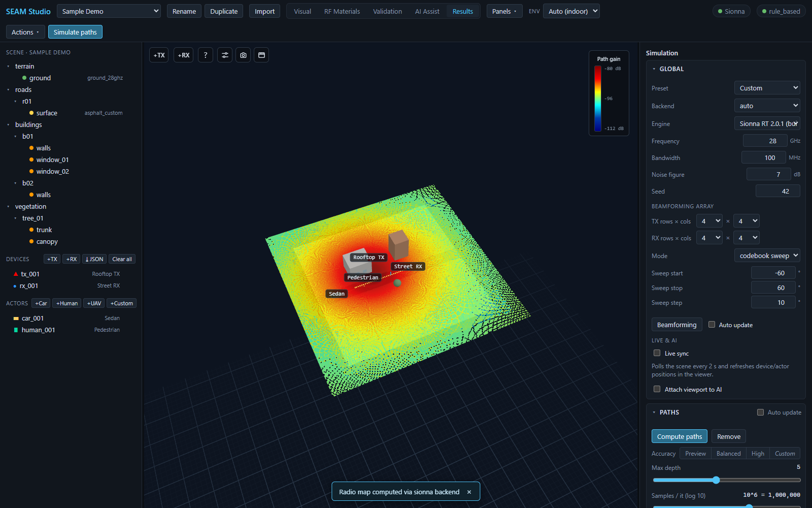This screenshot has height=508, width=812.
Task: Click the ground material dot
Action: [24, 78]
